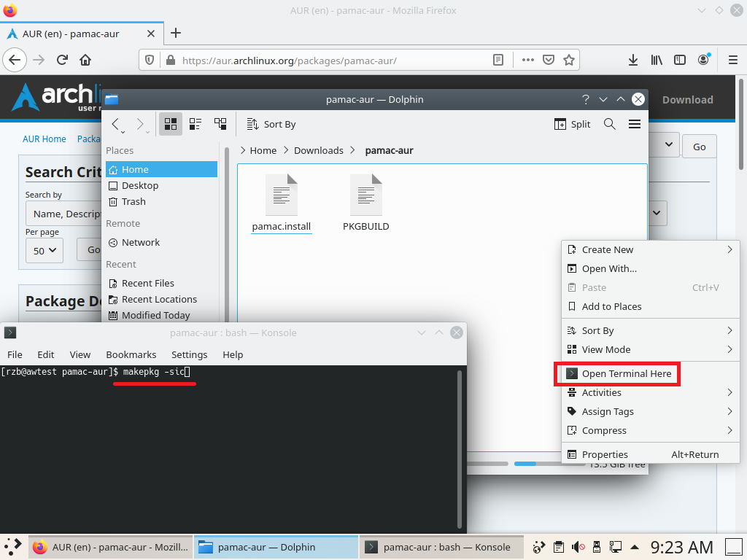
Task: Go to Downloads in breadcrumb
Action: pyautogui.click(x=319, y=150)
